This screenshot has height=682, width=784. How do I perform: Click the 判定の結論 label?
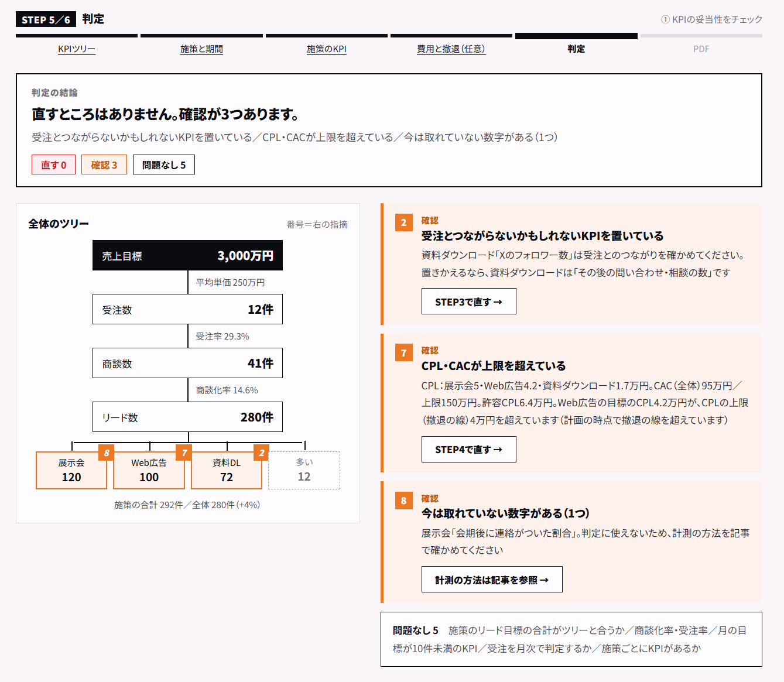(x=54, y=92)
